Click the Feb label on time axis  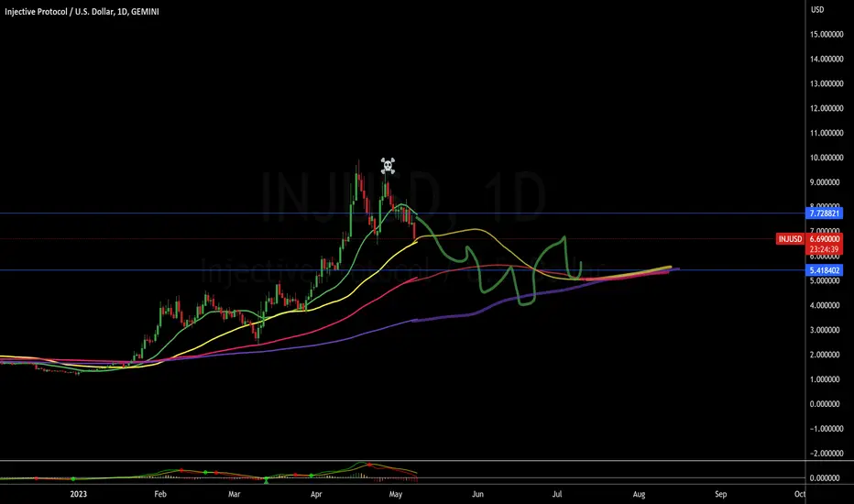[x=160, y=494]
